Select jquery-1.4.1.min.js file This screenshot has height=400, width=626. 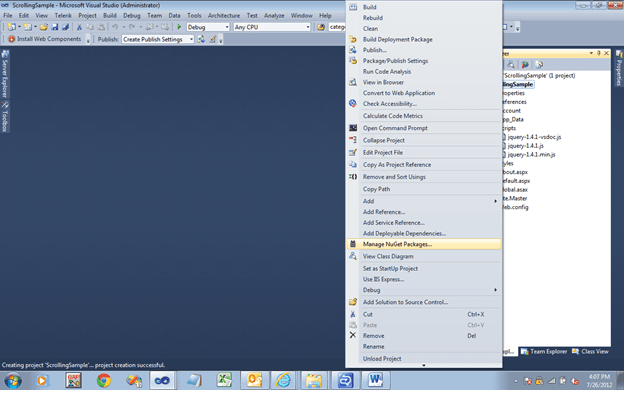pyautogui.click(x=531, y=154)
